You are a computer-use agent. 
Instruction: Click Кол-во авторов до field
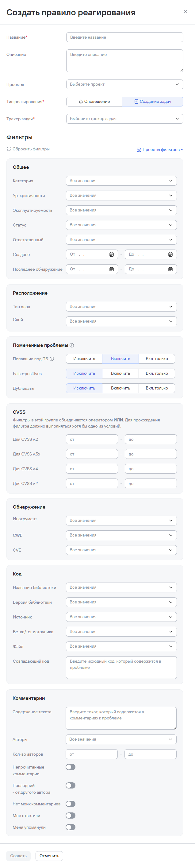151,754
